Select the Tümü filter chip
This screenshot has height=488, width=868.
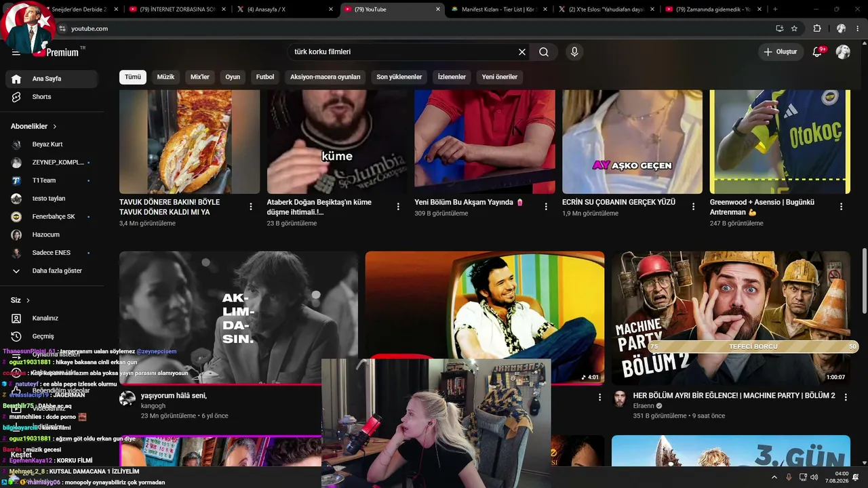pyautogui.click(x=133, y=77)
